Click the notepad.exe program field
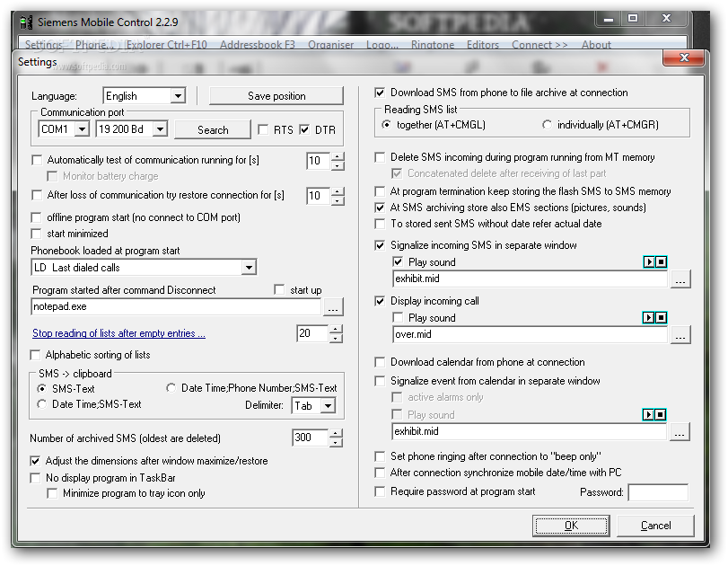 [x=177, y=306]
